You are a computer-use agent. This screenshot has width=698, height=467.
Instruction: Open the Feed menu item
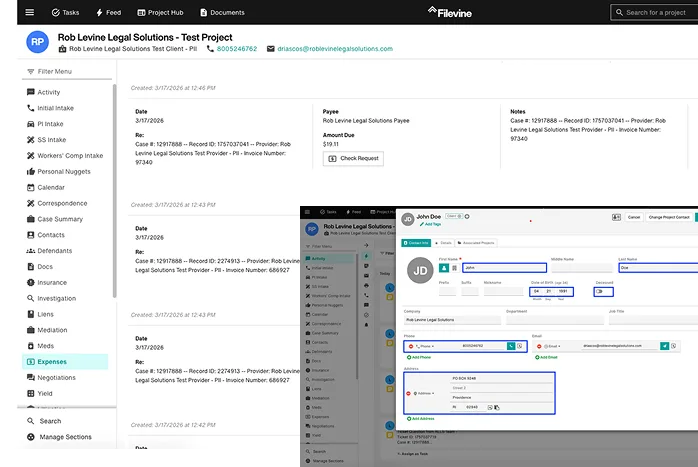pos(109,12)
